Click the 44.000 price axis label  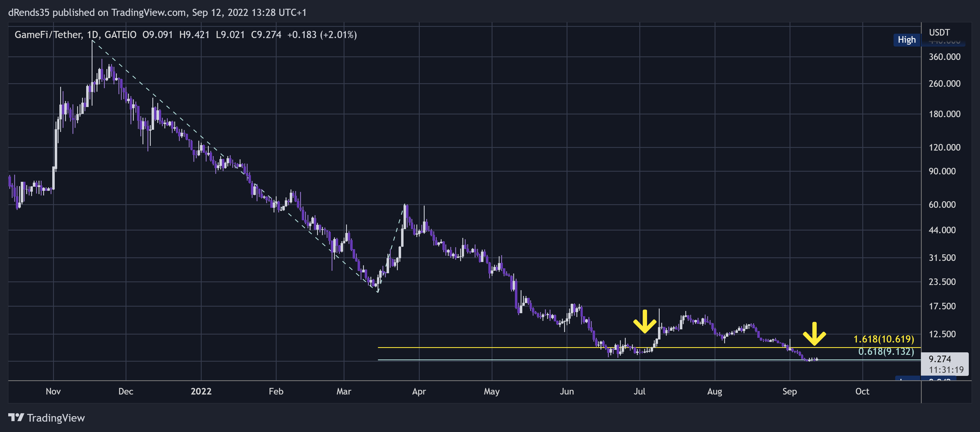tap(942, 230)
